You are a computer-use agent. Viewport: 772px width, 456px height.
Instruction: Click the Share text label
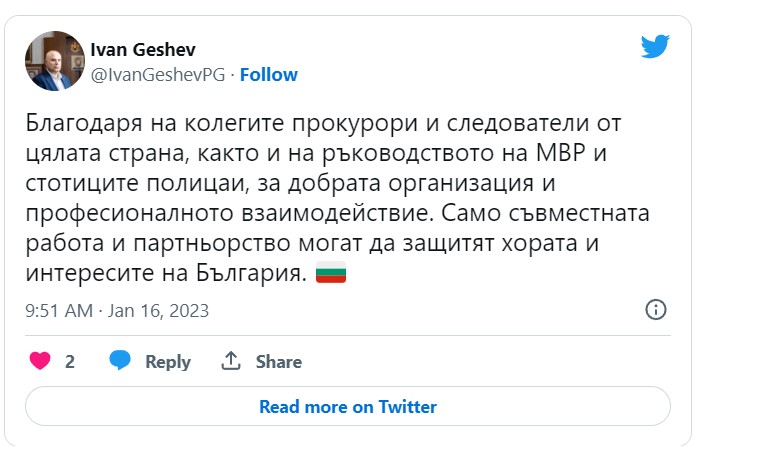coord(279,362)
